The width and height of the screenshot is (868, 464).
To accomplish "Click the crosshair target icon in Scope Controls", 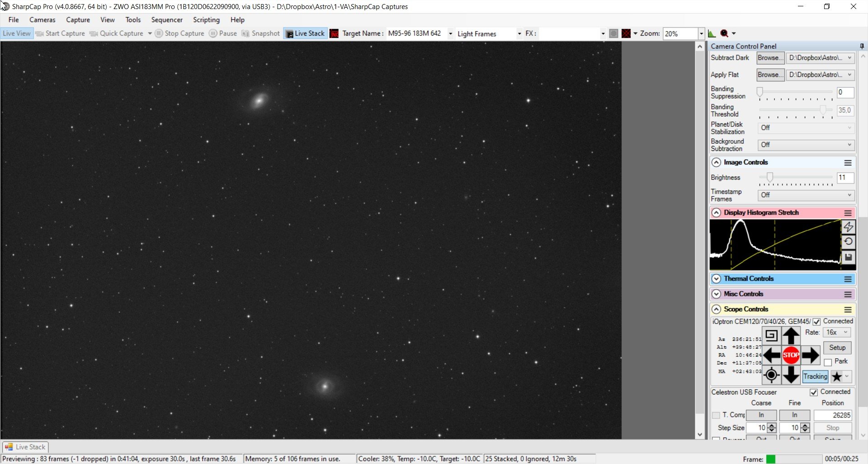I will [772, 375].
